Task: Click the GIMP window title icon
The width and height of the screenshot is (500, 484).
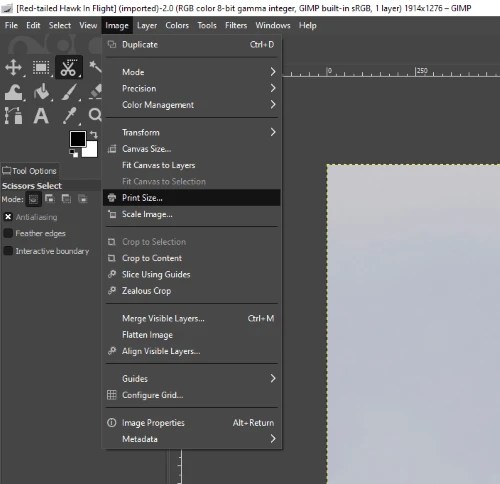Action: 7,8
